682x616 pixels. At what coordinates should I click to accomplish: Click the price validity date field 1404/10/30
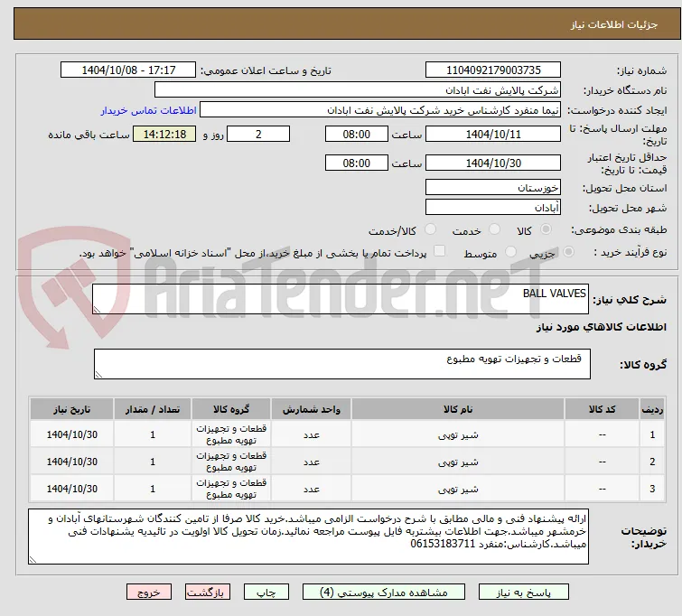(493, 163)
